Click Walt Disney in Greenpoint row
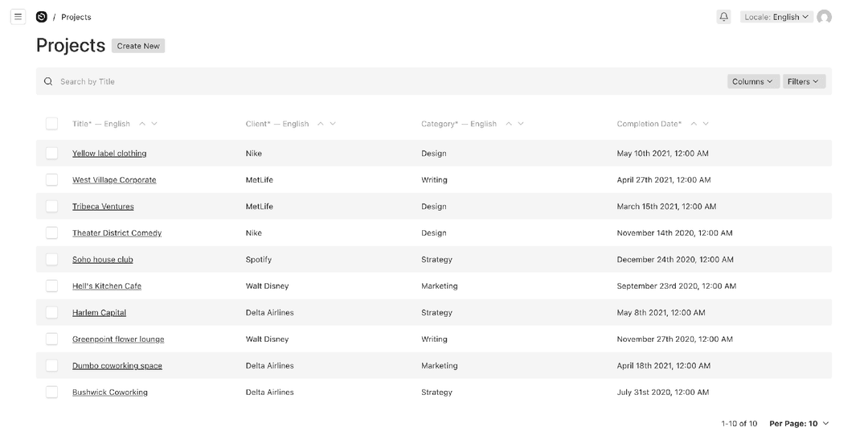 point(268,339)
